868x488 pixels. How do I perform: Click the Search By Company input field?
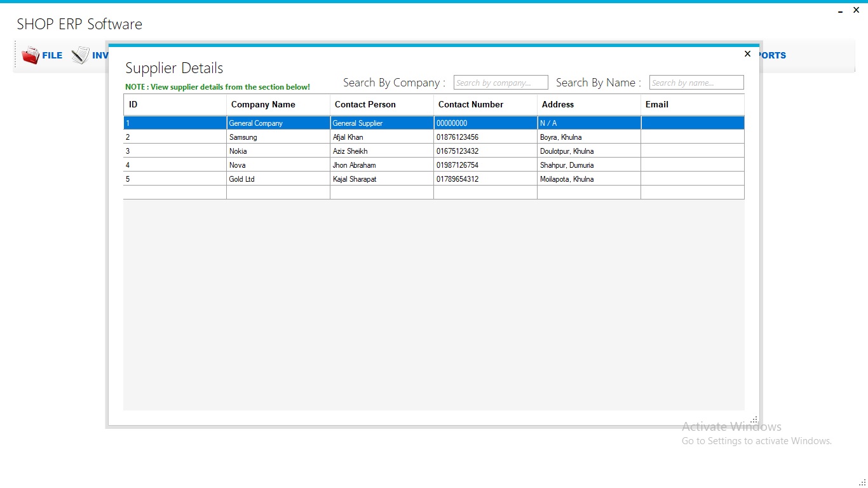[500, 82]
